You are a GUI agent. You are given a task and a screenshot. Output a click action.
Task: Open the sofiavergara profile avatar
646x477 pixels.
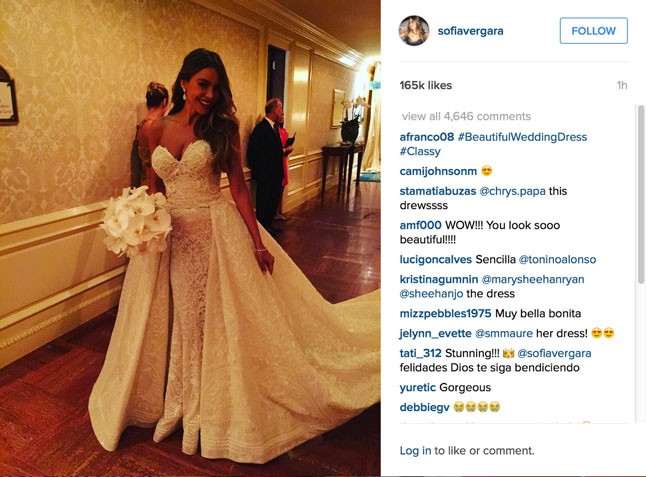tap(414, 31)
